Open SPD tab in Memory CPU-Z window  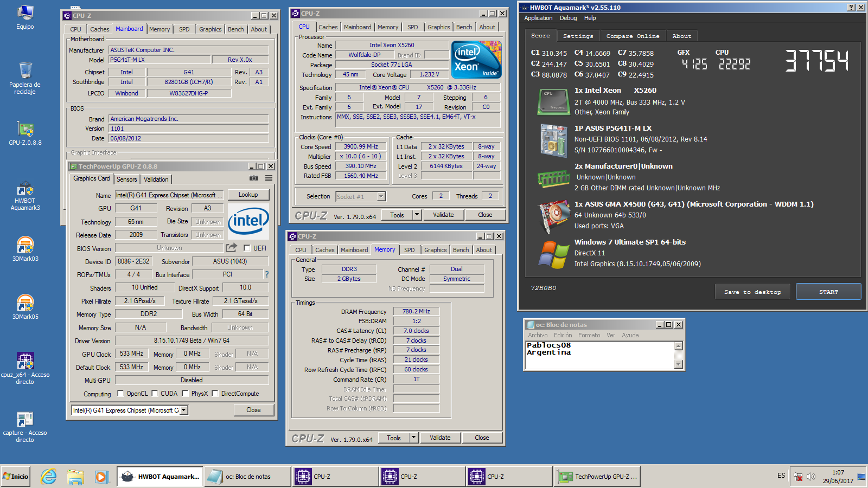tap(410, 250)
